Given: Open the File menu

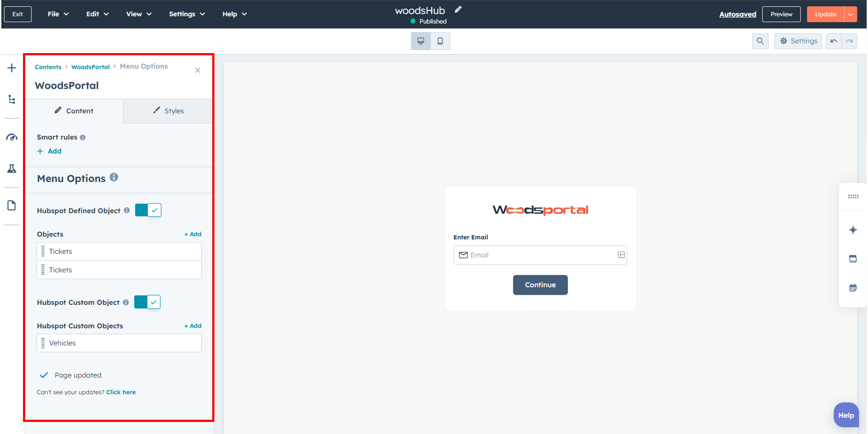Looking at the screenshot, I should click(58, 14).
